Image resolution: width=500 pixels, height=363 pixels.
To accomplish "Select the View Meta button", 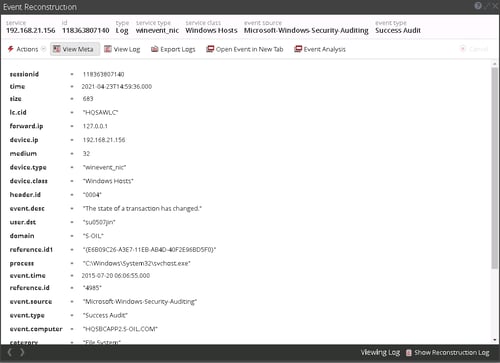I will point(75,49).
